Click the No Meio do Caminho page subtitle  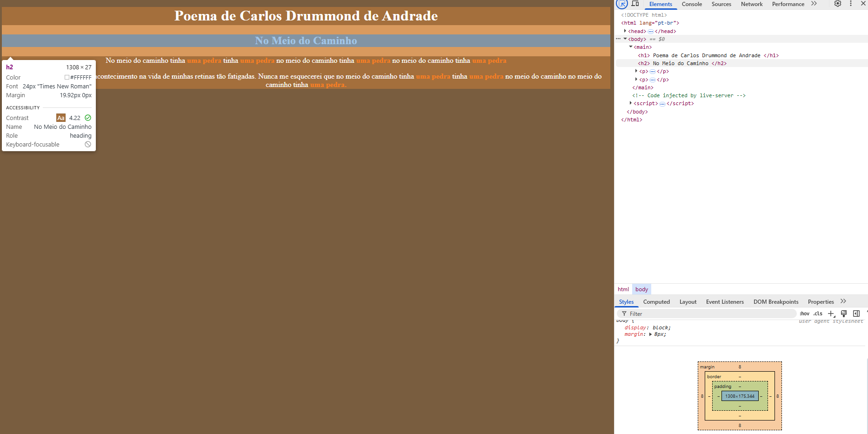coord(306,40)
